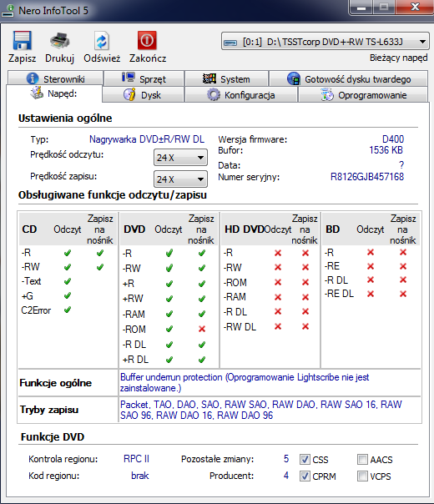The image size is (434, 504).
Task: Click the red Zakończ power icon
Action: [x=147, y=40]
